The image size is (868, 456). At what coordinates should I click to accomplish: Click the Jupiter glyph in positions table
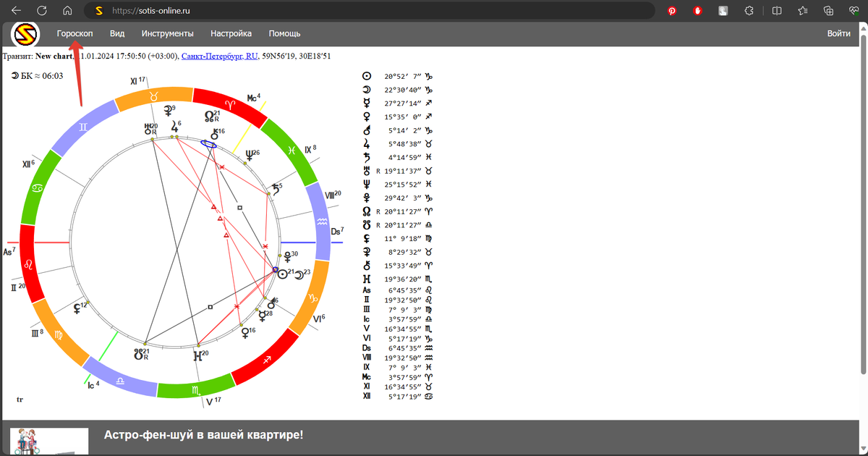(367, 143)
